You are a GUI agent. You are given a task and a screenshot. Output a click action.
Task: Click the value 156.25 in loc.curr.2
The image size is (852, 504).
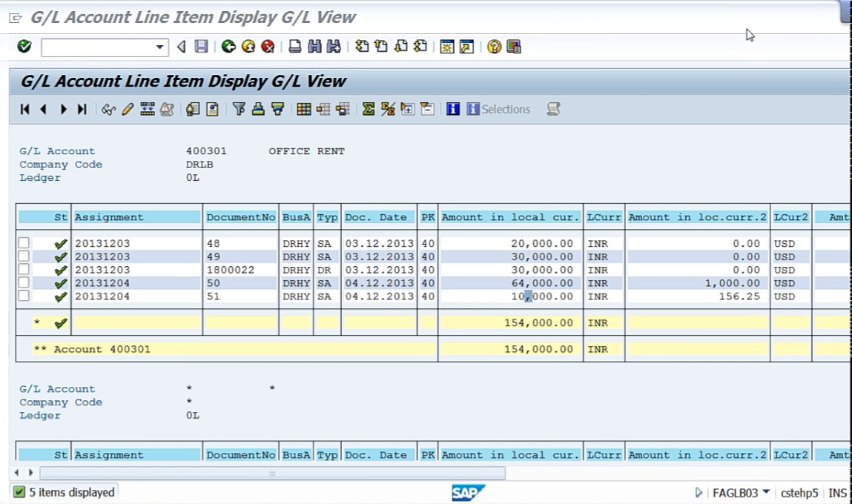[x=739, y=296]
